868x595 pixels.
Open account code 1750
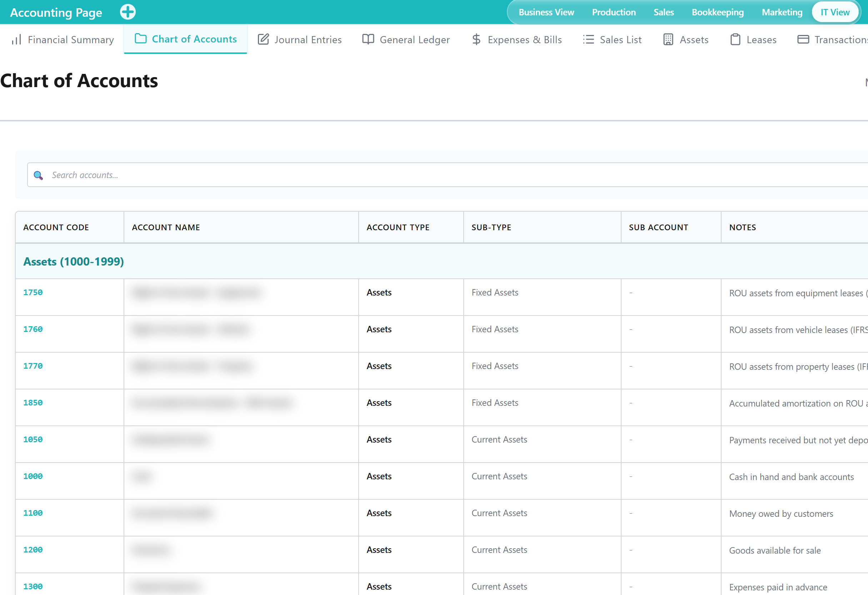click(x=33, y=292)
